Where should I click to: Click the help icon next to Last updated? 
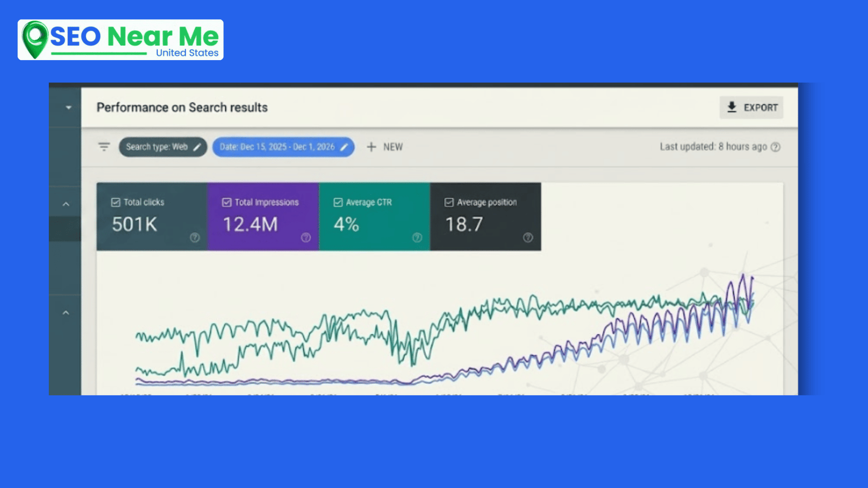tap(776, 147)
